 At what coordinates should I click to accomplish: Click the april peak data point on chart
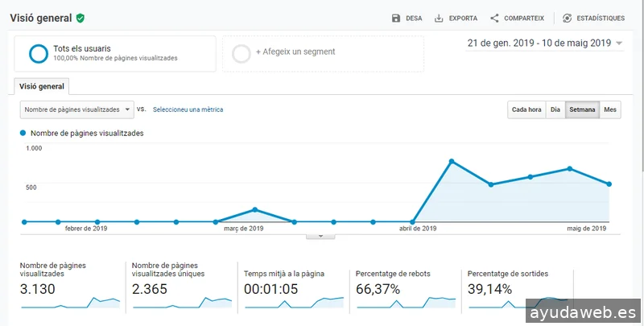pyautogui.click(x=452, y=161)
